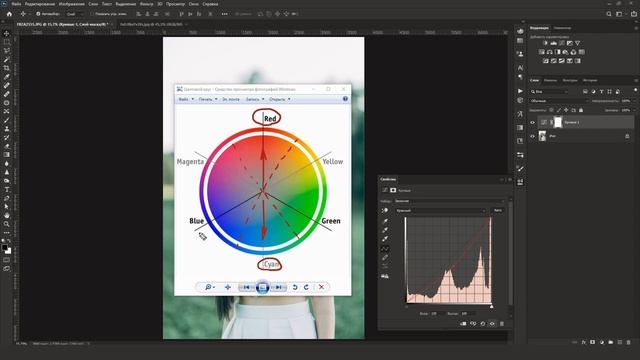Open the Image menu
This screenshot has width=640, height=360.
coord(72,4)
